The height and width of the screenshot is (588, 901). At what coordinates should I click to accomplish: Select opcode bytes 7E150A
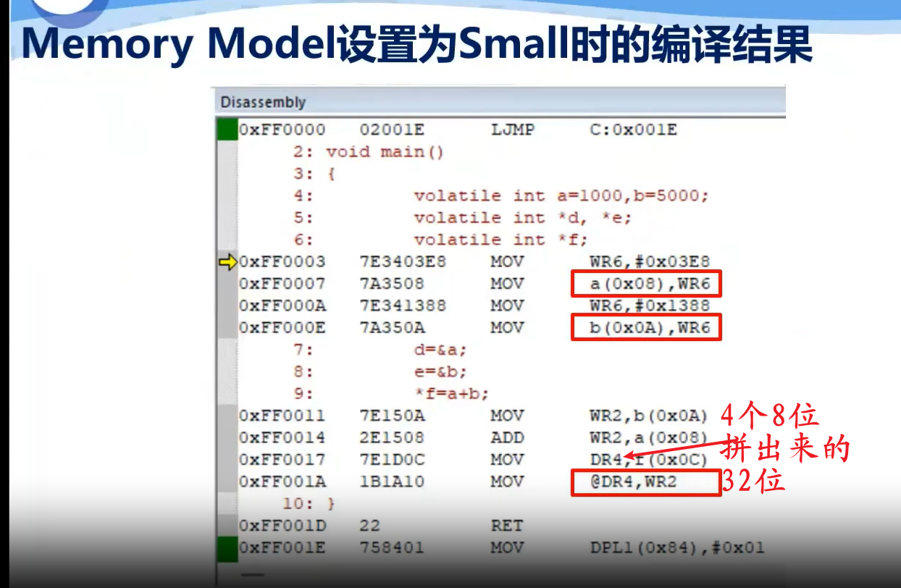[392, 416]
